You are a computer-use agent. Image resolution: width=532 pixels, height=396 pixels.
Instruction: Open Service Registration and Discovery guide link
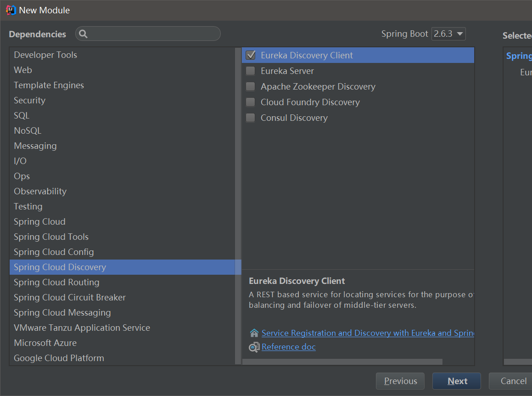click(x=368, y=333)
